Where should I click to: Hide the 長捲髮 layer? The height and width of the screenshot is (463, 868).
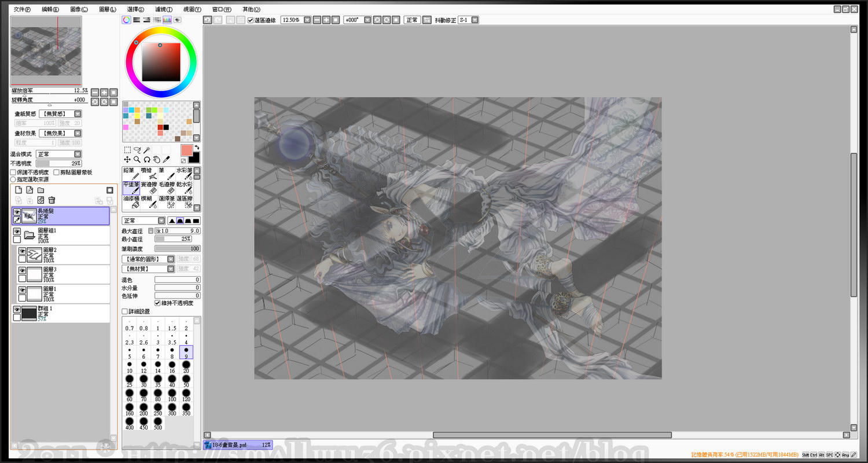[x=17, y=212]
